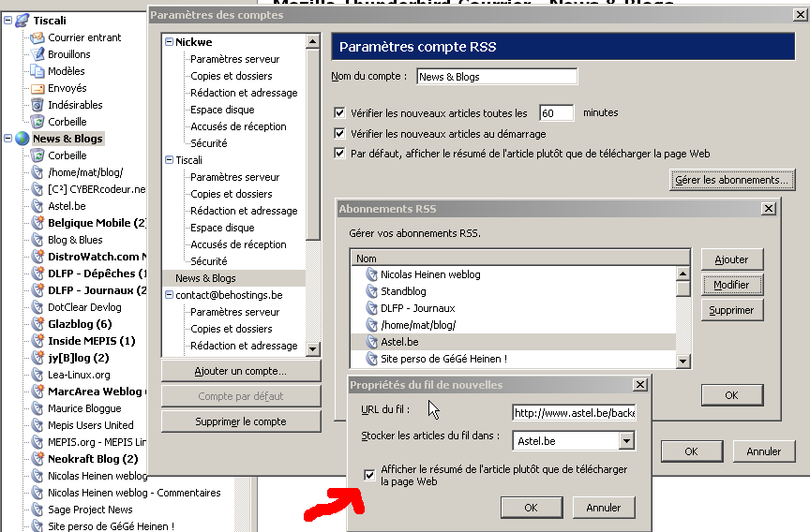
Task: Click the Gérer les abonnements button
Action: point(733,180)
